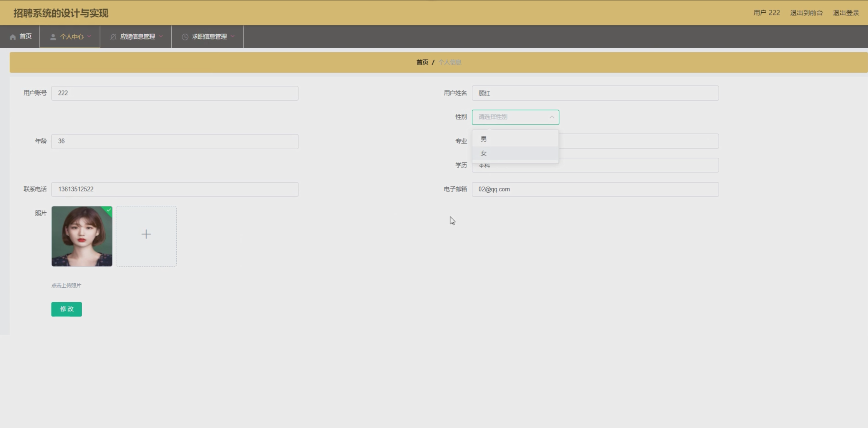Focus the 电子邮箱 input field
The width and height of the screenshot is (868, 428).
(595, 189)
